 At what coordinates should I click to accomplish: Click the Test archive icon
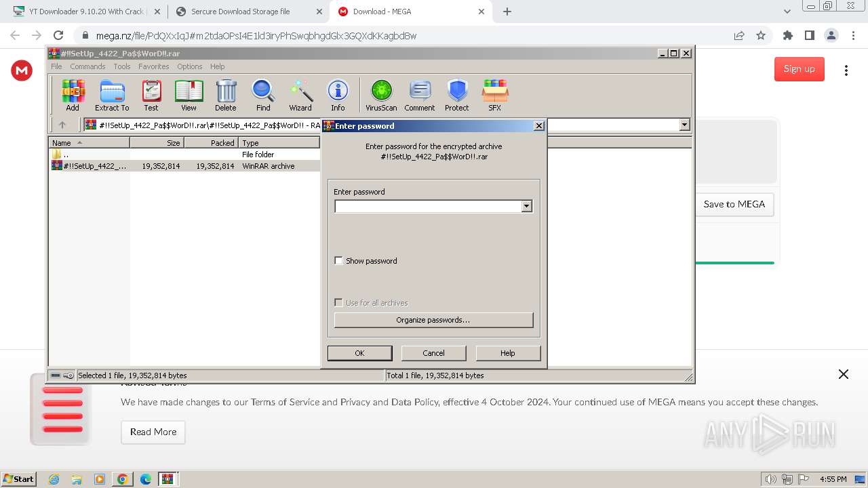[151, 95]
